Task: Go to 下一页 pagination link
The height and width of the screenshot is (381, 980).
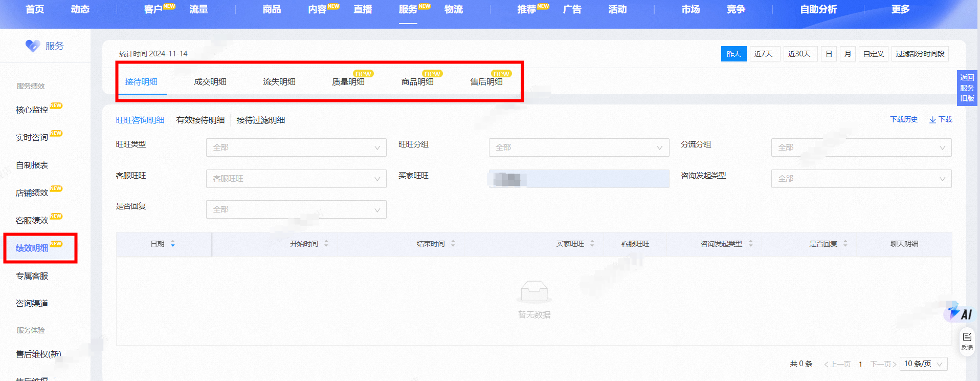Action: (x=883, y=364)
